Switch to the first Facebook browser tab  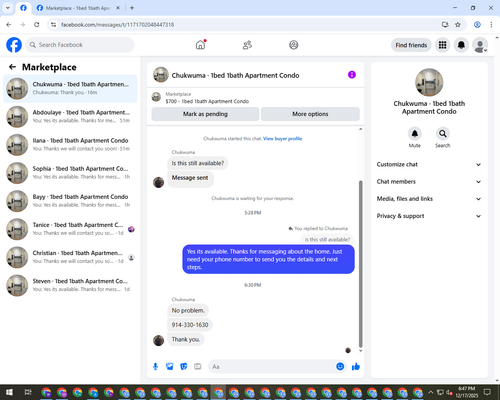pos(23,8)
